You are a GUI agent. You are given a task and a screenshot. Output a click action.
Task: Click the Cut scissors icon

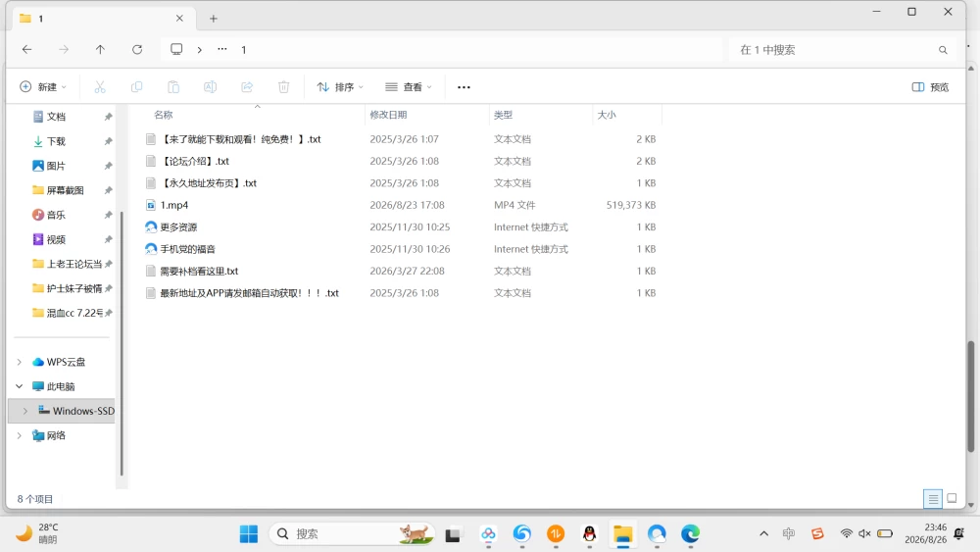(100, 87)
